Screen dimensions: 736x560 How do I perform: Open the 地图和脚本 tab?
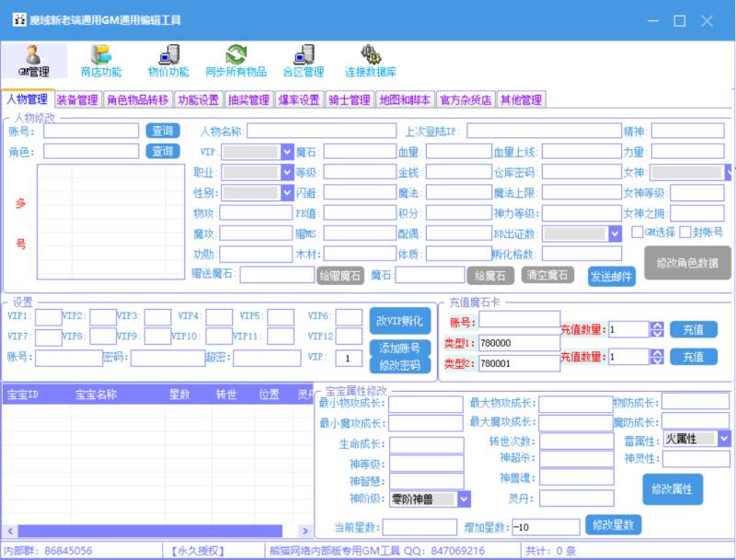tap(405, 100)
